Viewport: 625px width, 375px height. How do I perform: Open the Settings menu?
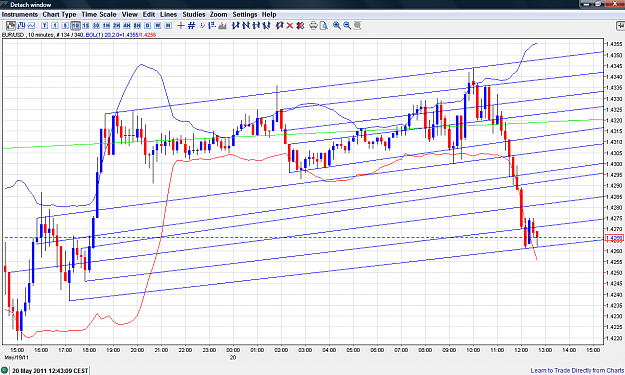point(245,14)
